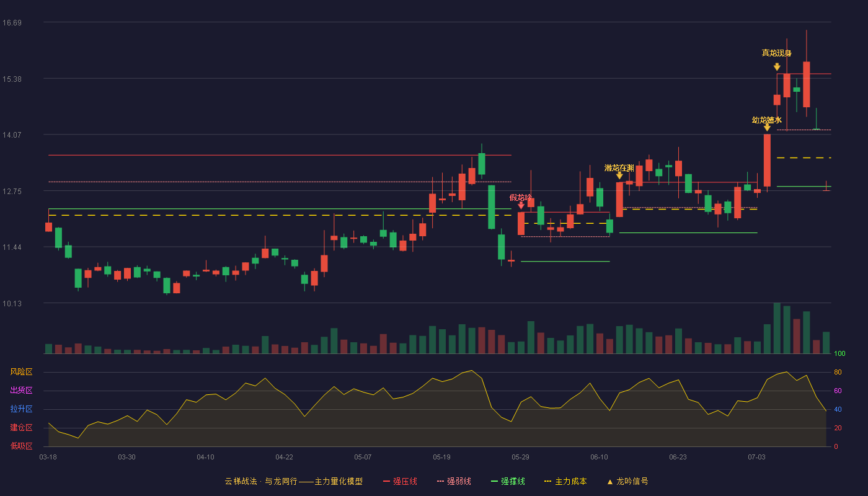868x496 pixels.
Task: Click the 低吸区 zone label
Action: tap(21, 446)
